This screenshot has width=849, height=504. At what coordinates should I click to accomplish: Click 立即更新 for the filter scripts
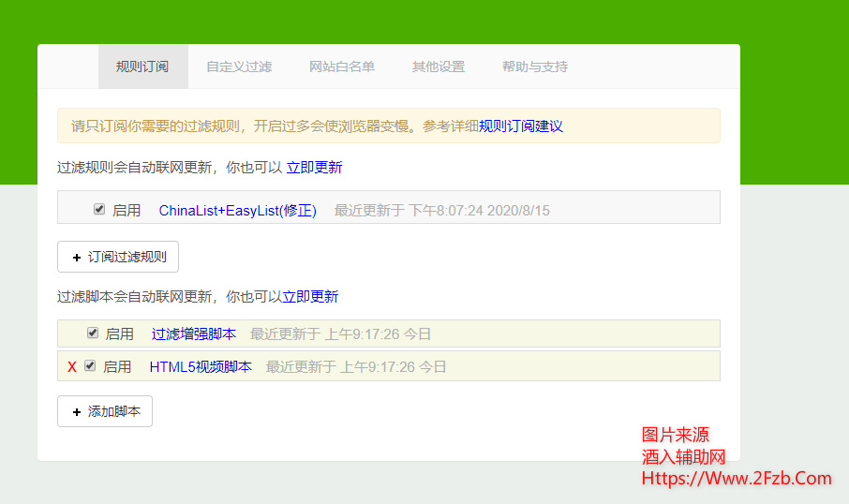(x=310, y=297)
